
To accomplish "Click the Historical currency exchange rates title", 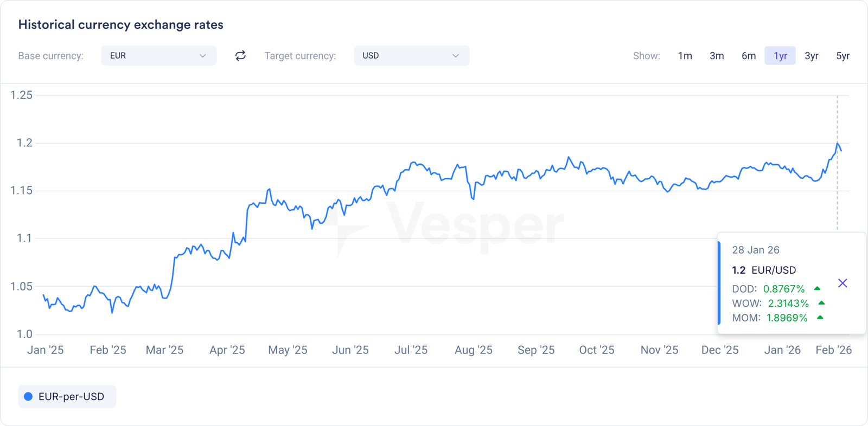I will click(120, 25).
